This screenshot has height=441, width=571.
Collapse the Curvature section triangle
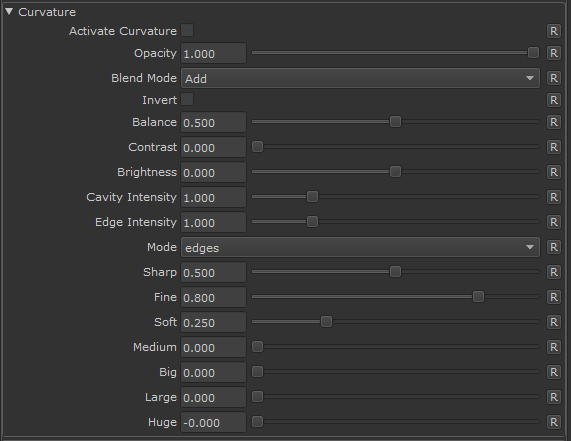(9, 12)
